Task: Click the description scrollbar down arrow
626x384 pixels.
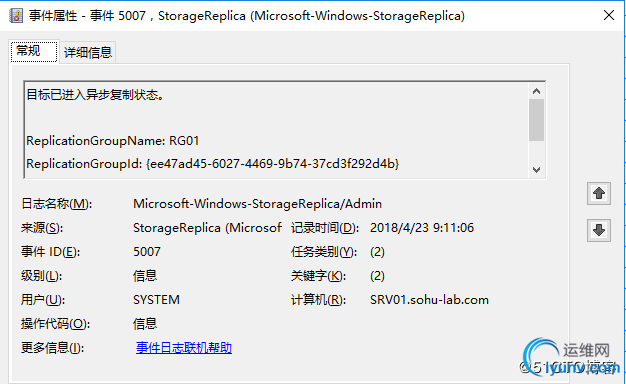Action: 536,170
